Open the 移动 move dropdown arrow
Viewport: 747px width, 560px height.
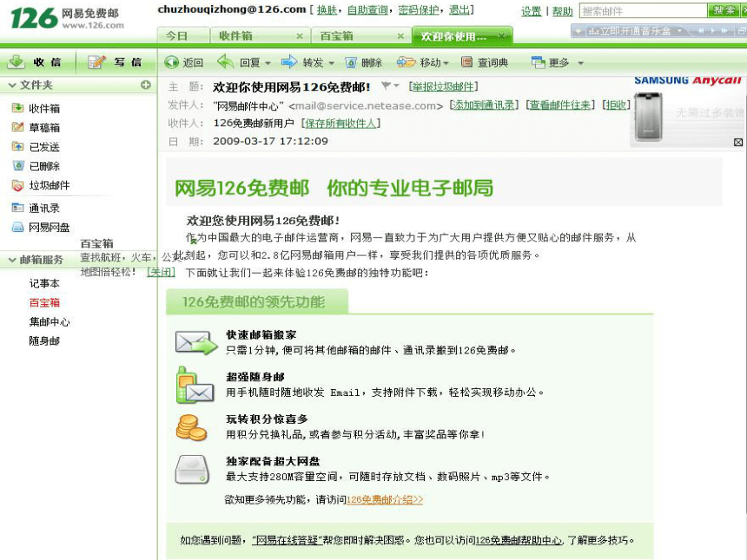(446, 63)
